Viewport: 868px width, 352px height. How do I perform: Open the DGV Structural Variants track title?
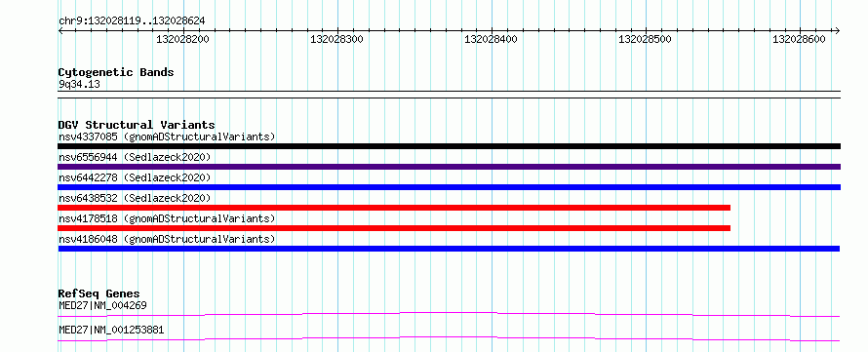pos(137,125)
